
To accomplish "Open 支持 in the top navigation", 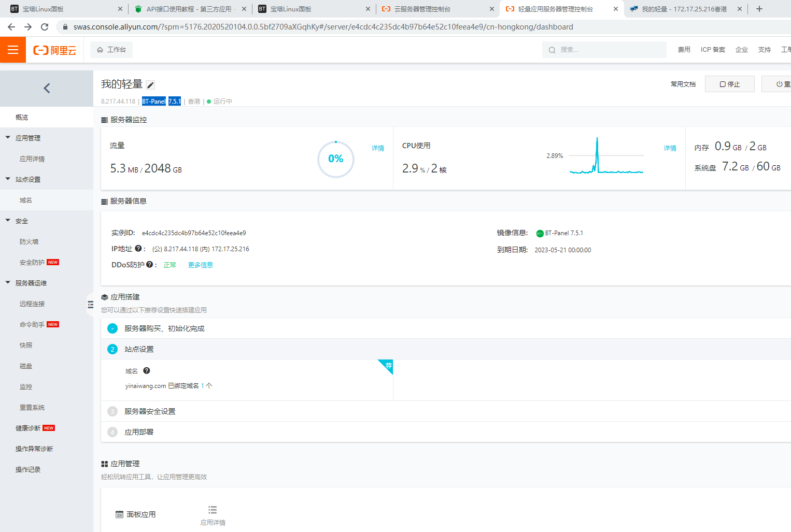I will coord(765,50).
